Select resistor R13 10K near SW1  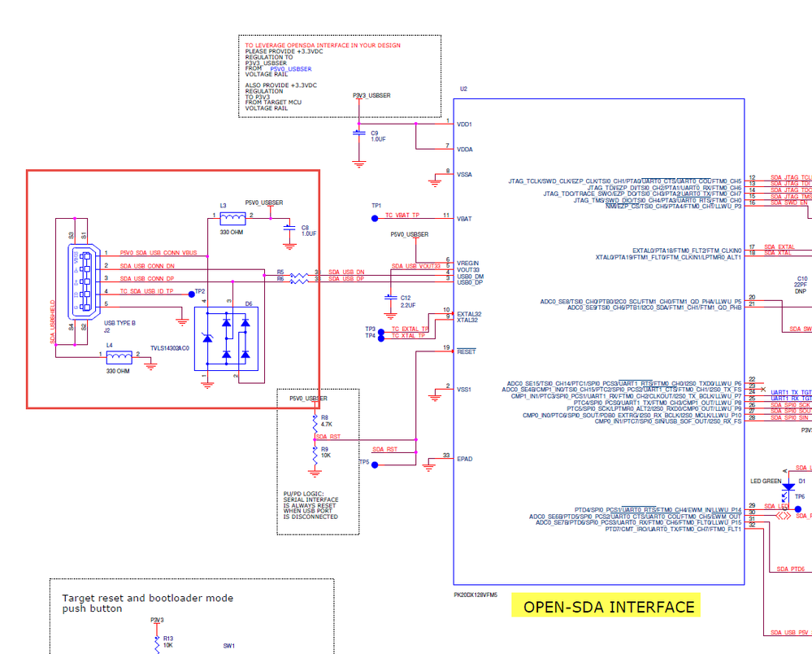[156, 643]
